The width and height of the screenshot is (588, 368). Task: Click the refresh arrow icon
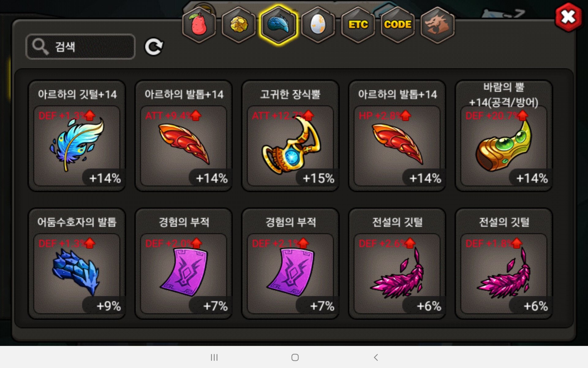click(x=154, y=47)
